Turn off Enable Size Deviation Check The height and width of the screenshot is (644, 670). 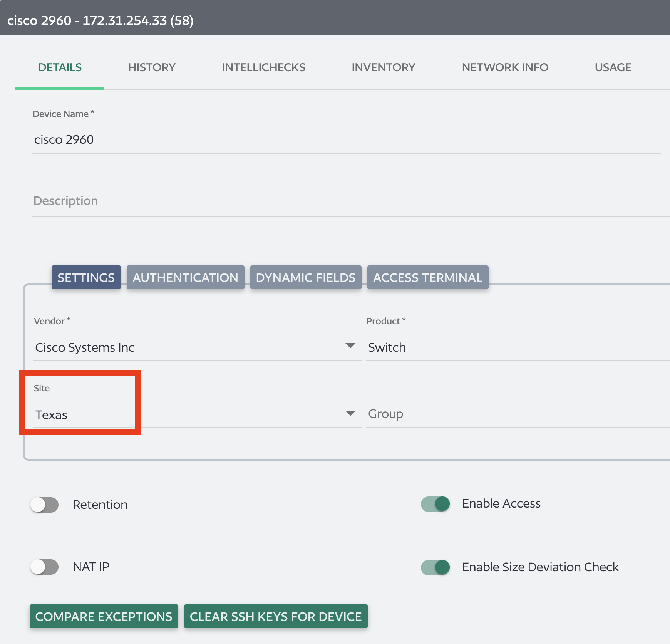point(435,567)
